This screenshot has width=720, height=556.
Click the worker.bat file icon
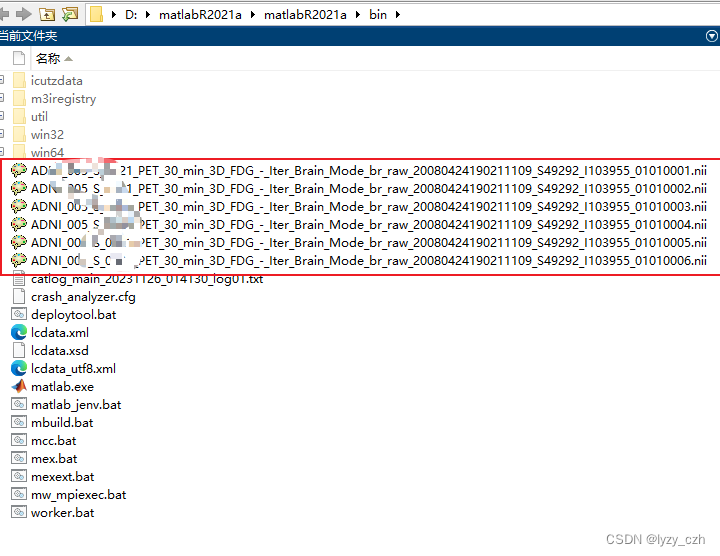click(19, 512)
